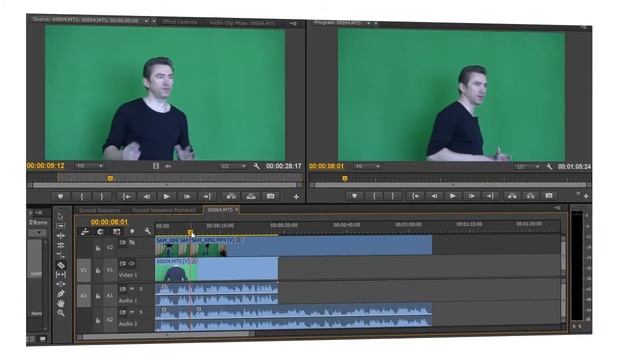Screen dimensions: 640x360
Task: Select the Slide tool
Action: pos(60,284)
